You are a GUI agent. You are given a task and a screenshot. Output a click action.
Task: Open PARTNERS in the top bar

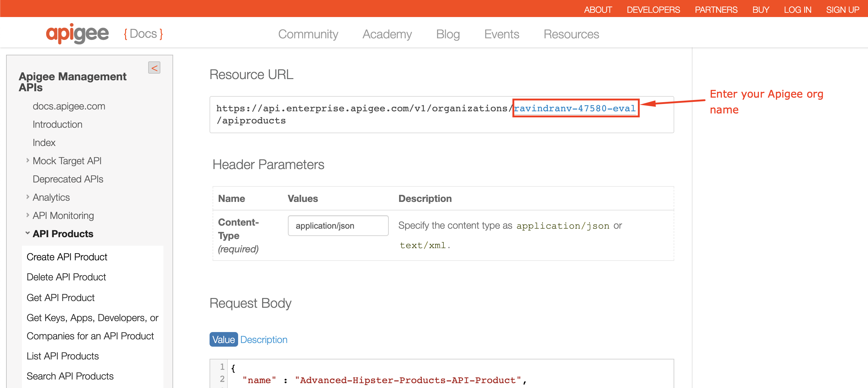pyautogui.click(x=716, y=10)
